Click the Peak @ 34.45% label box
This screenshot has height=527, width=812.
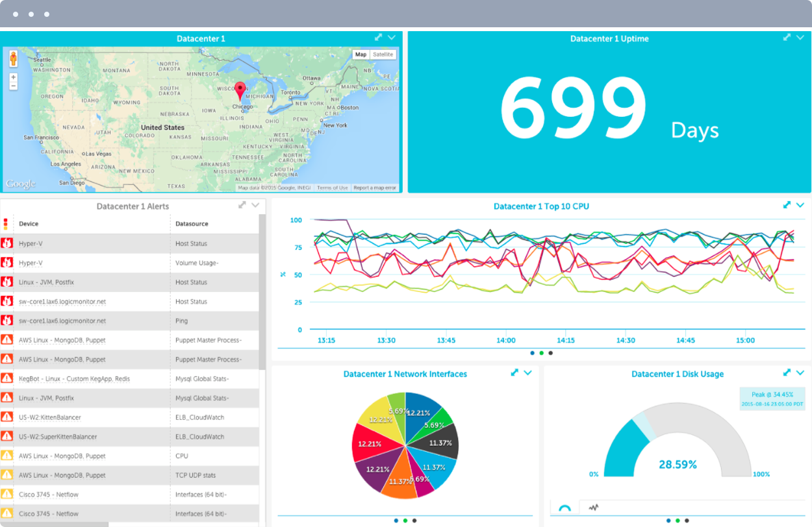[x=772, y=398]
